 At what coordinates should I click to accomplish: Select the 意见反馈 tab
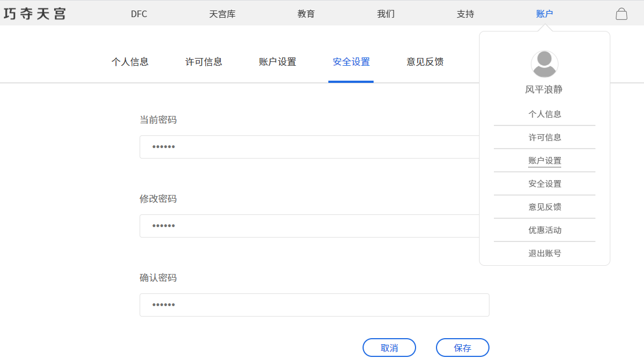coord(425,62)
